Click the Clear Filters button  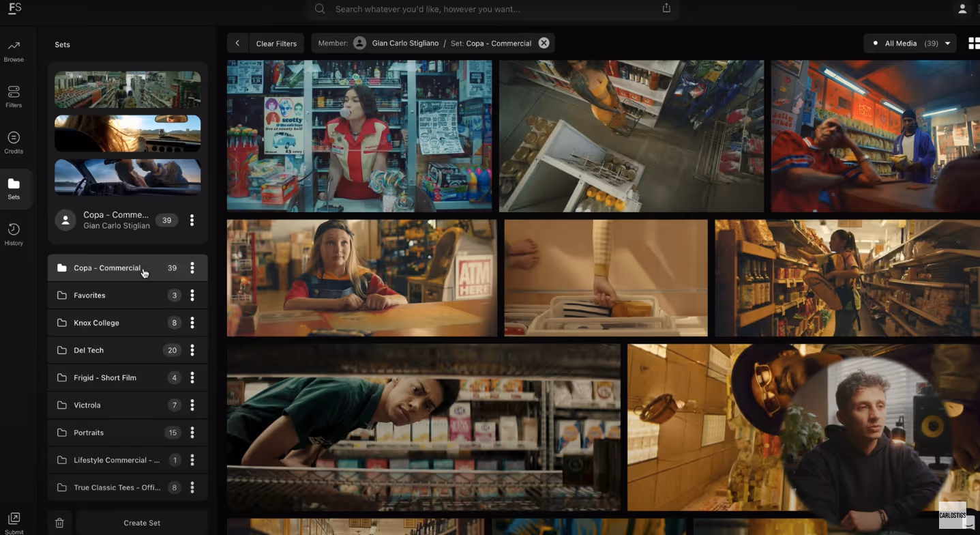[x=276, y=43]
